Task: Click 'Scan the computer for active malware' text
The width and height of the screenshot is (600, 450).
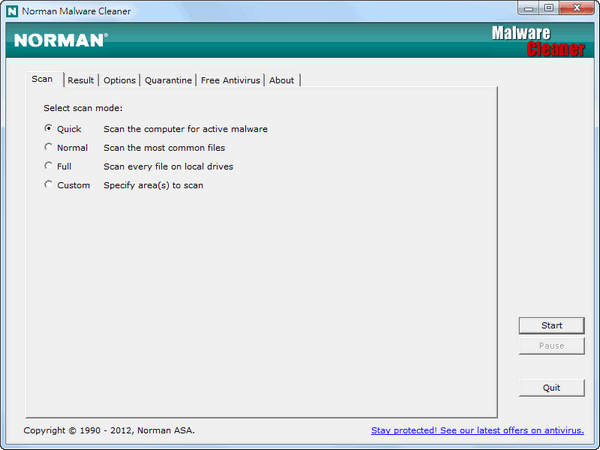Action: coord(186,129)
